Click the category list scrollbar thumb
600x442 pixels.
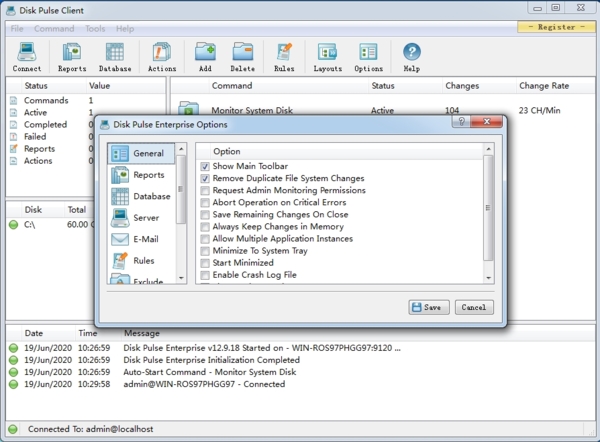click(181, 189)
